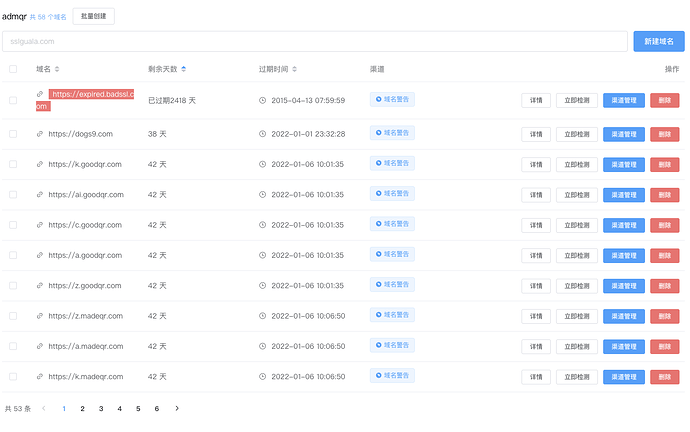Click the 批量创建 button
The height and width of the screenshot is (432, 690).
(x=94, y=16)
